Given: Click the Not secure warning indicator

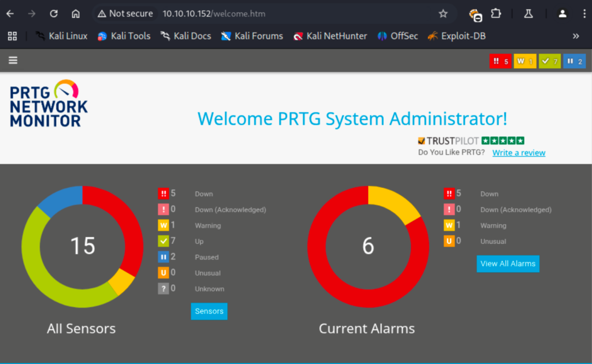Looking at the screenshot, I should (125, 14).
